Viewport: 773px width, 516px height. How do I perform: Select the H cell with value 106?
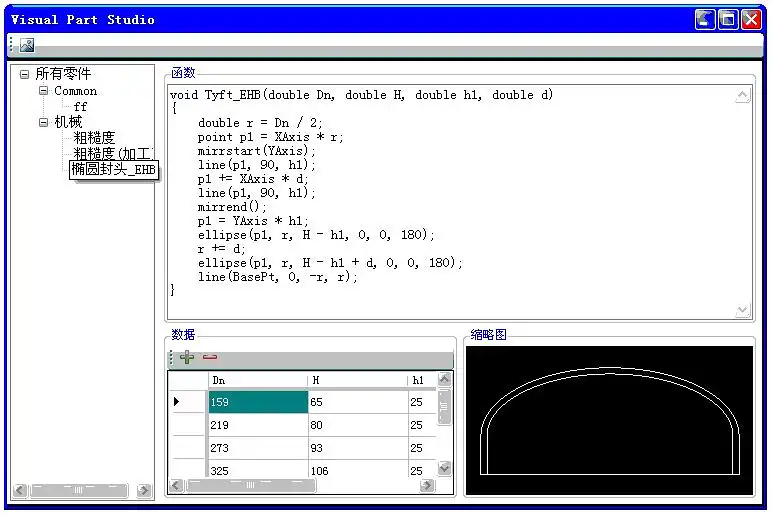click(358, 469)
